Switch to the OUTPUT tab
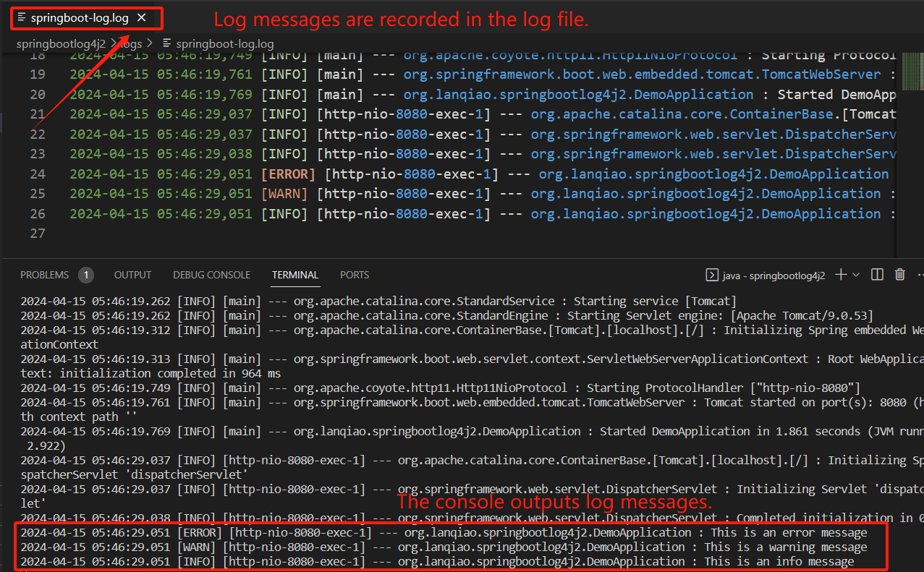The width and height of the screenshot is (924, 572). [x=132, y=274]
